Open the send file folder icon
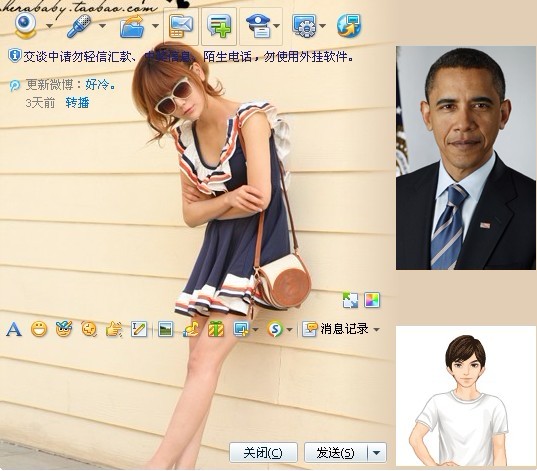 tap(132, 26)
